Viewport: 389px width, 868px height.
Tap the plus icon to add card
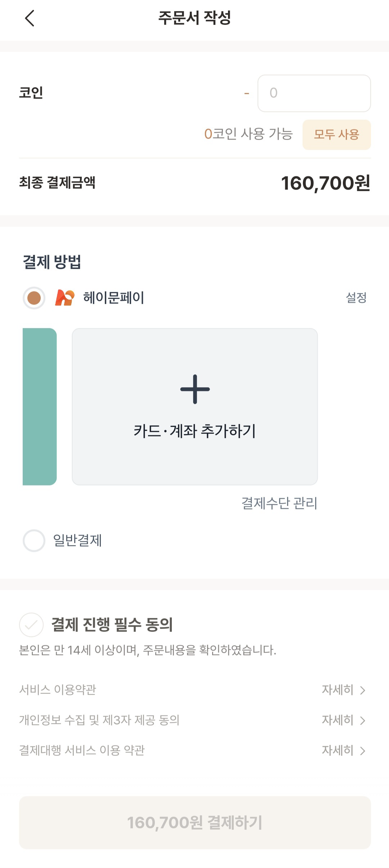point(195,389)
